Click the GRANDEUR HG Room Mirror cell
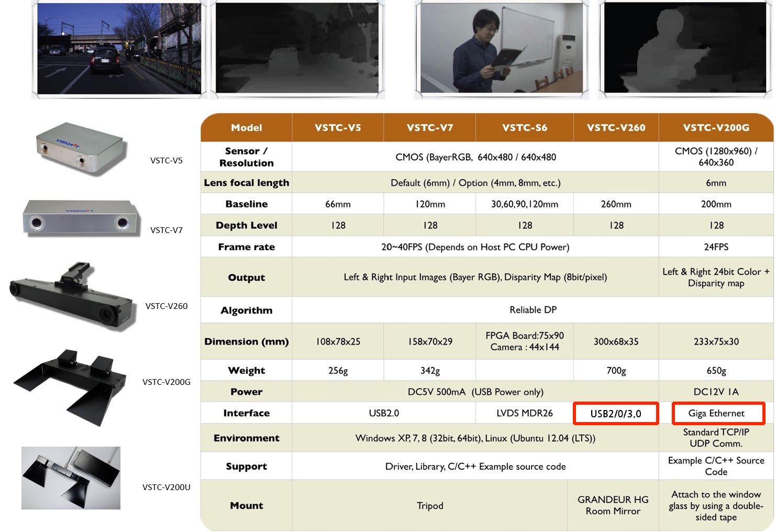The width and height of the screenshot is (776, 532). pyautogui.click(x=613, y=505)
